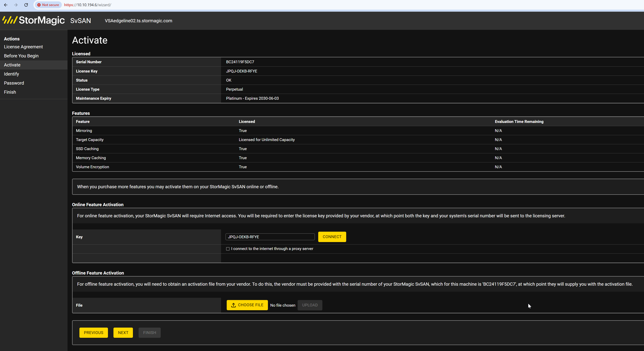Click the Target Capacity feature name
Screen dimensions: 644x351
click(x=90, y=140)
